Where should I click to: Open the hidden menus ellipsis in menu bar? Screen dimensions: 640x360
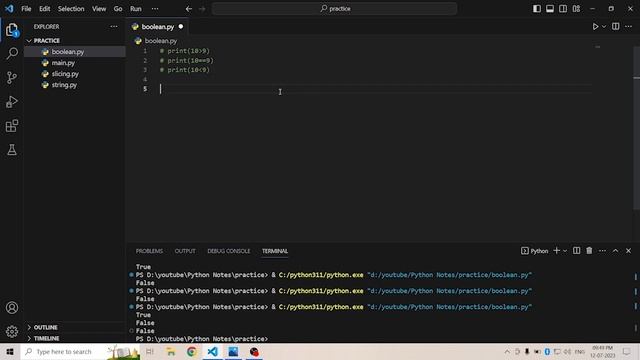pos(155,9)
